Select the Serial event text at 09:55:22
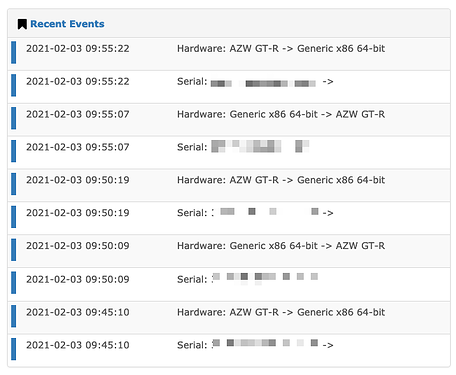456x375 pixels. pos(255,82)
